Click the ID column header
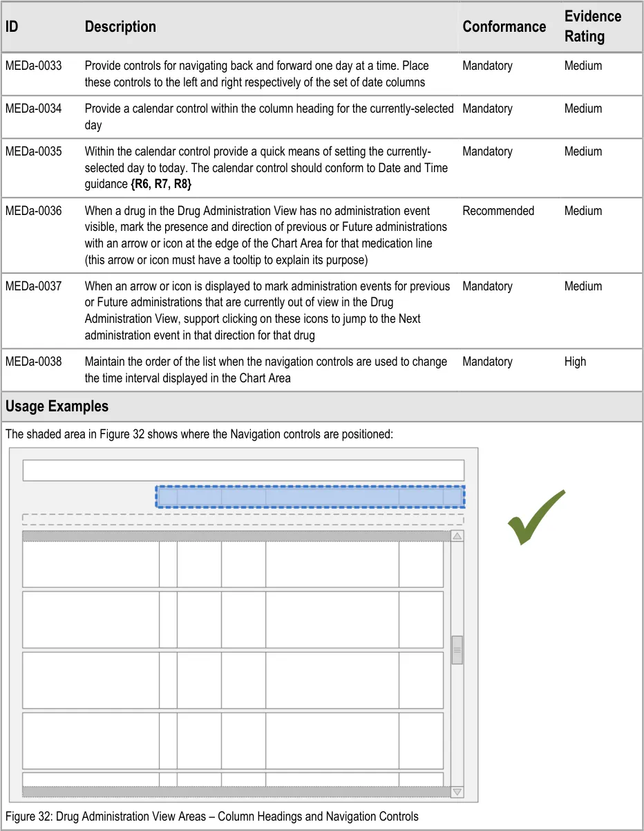 (12, 27)
